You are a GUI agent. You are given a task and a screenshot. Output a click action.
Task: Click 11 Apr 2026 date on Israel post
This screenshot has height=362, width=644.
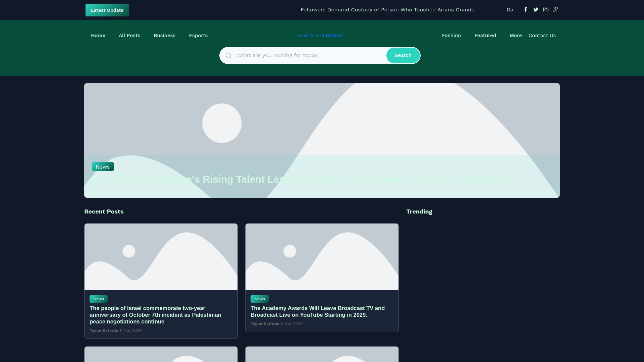pos(130,330)
